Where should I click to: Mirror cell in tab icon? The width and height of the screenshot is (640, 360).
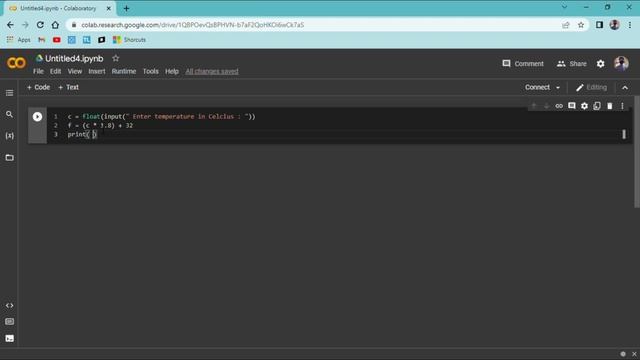[x=597, y=106]
